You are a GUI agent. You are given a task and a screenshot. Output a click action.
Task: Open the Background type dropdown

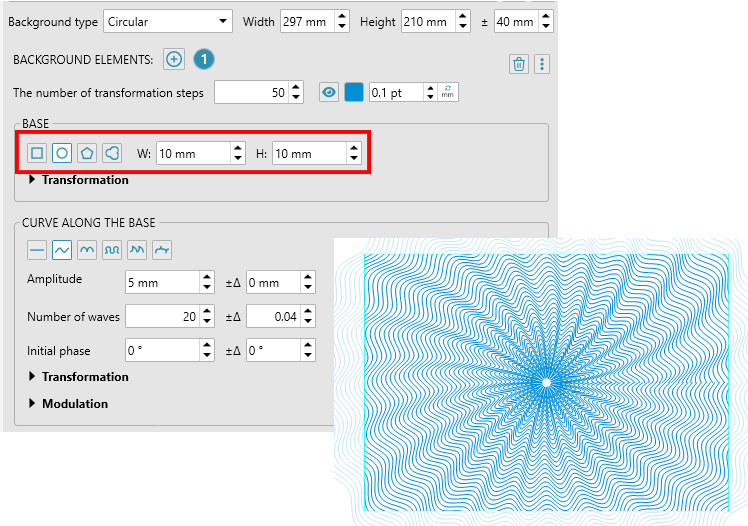point(167,21)
